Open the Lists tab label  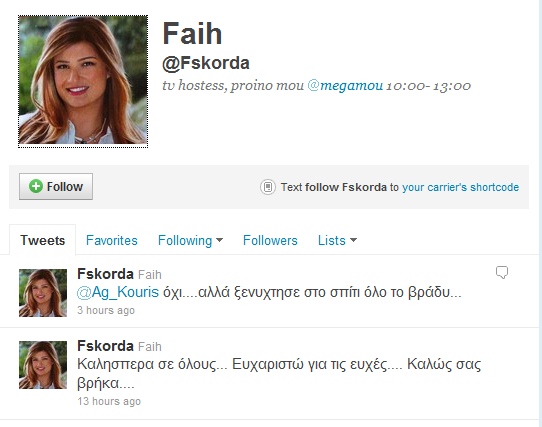click(x=331, y=240)
